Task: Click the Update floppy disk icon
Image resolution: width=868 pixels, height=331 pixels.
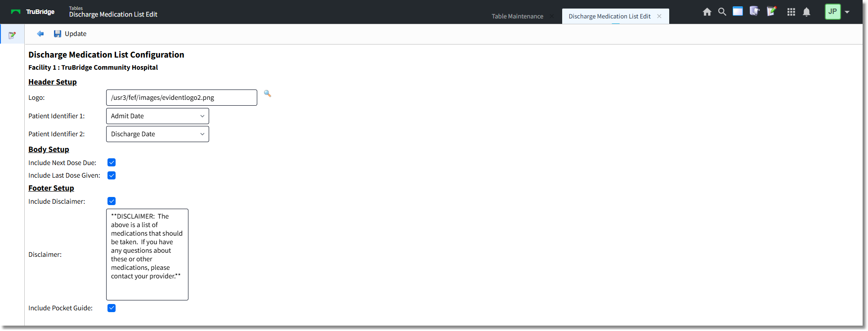Action: (x=58, y=34)
